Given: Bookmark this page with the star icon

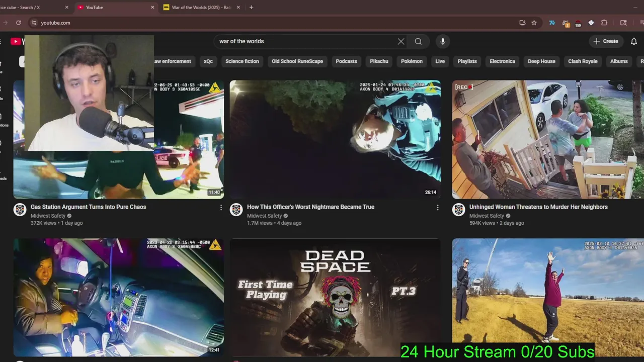Looking at the screenshot, I should click(x=534, y=23).
